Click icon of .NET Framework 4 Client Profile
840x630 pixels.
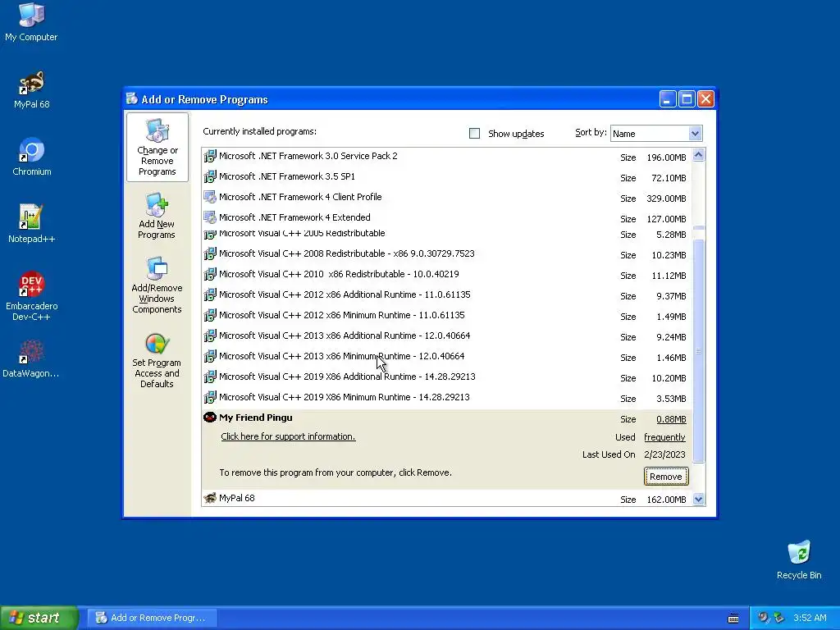click(x=210, y=197)
